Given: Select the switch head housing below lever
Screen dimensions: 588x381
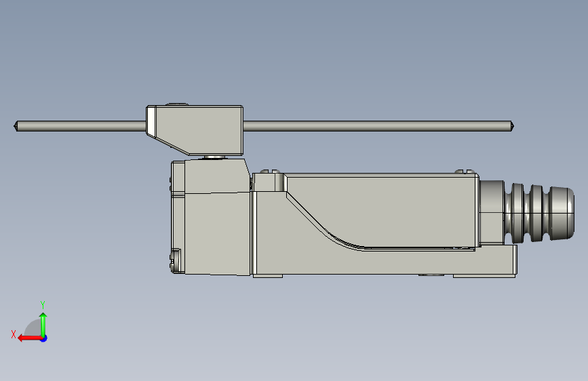Looking at the screenshot, I should click(x=212, y=217).
